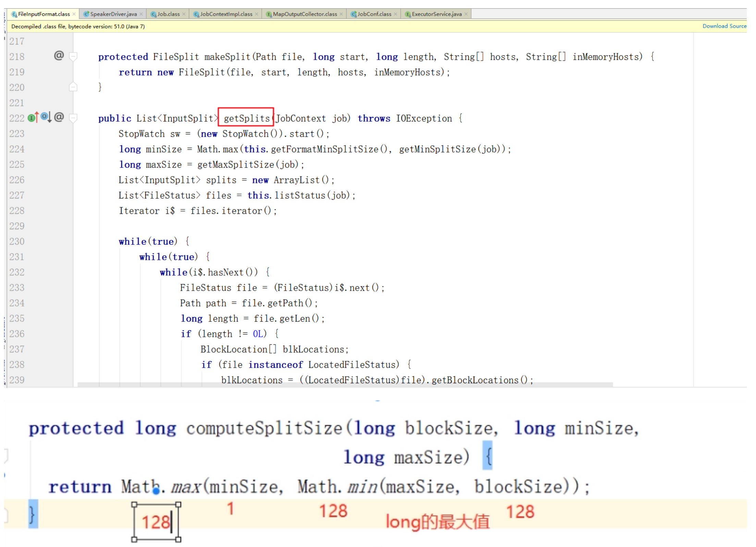Switch to the SpeakerDriver.java tab

113,14
